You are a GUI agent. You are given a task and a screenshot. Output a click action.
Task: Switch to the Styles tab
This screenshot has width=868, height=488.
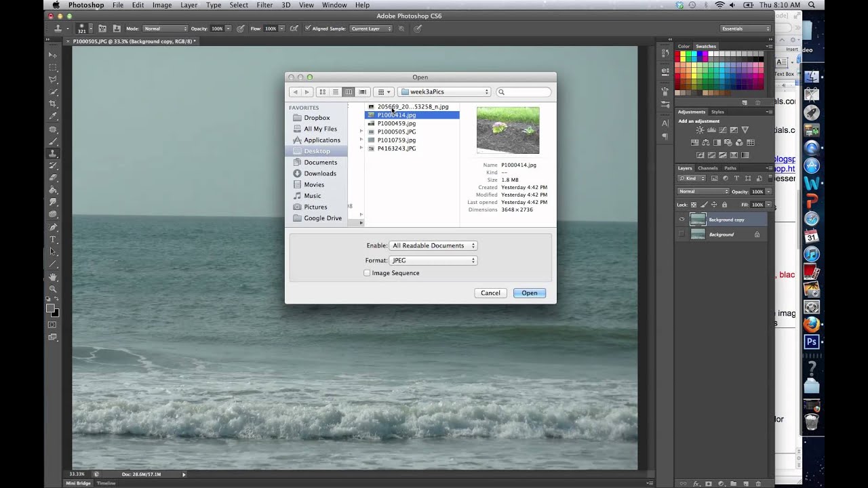click(717, 112)
